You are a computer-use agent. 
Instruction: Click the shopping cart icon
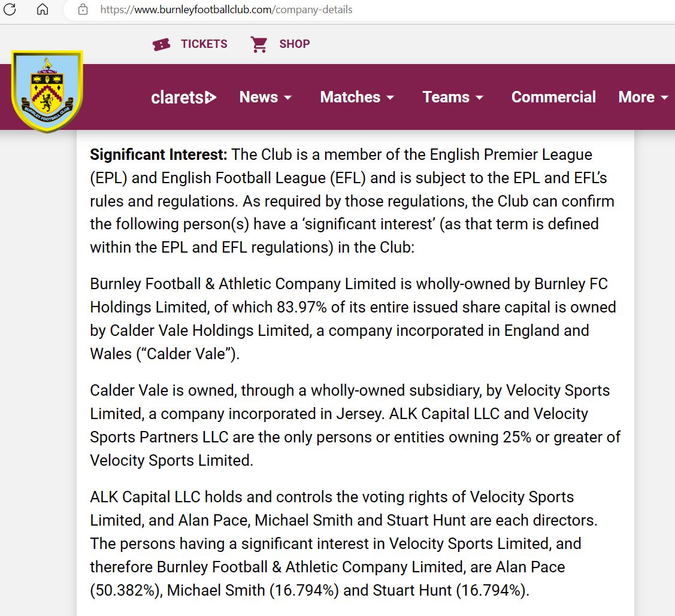tap(259, 44)
